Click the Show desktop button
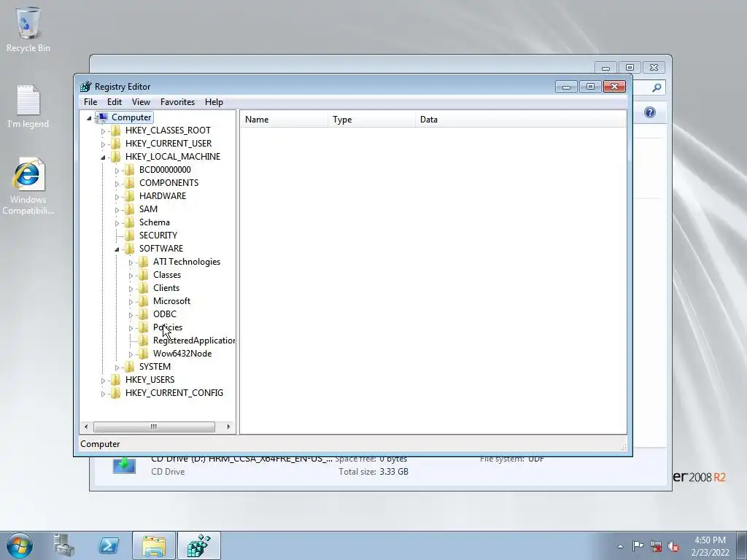Image resolution: width=747 pixels, height=560 pixels. click(x=742, y=545)
